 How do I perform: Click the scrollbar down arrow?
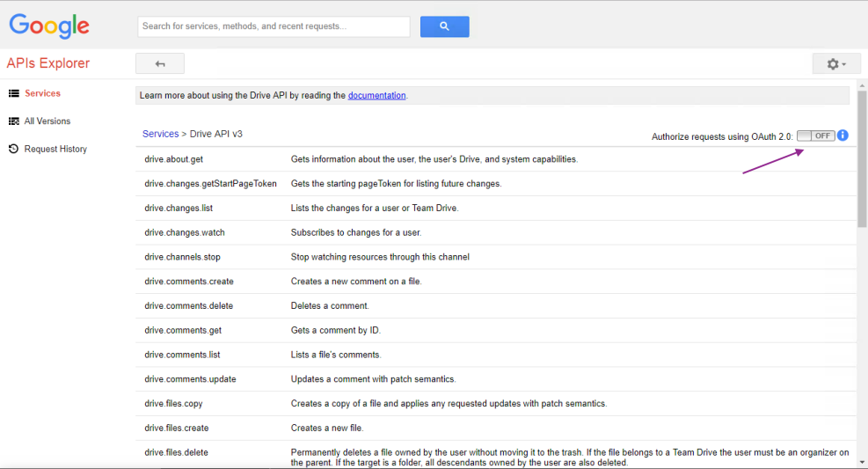point(862,462)
